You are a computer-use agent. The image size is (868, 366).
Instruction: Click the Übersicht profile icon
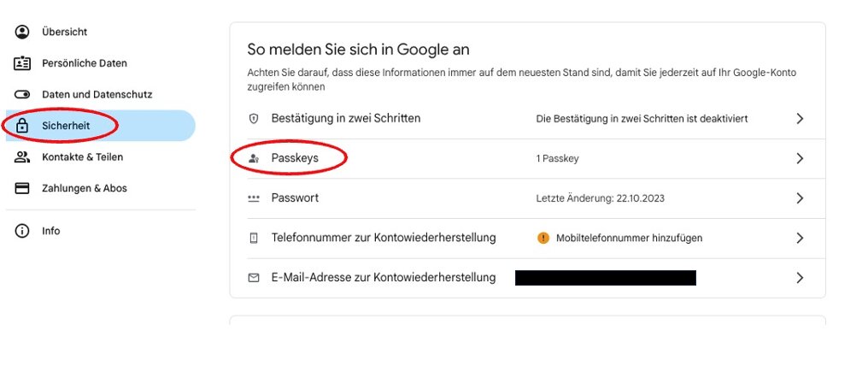[22, 32]
